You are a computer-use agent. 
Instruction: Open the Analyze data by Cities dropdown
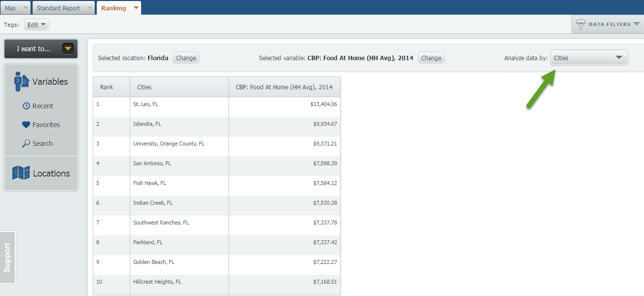coord(589,58)
